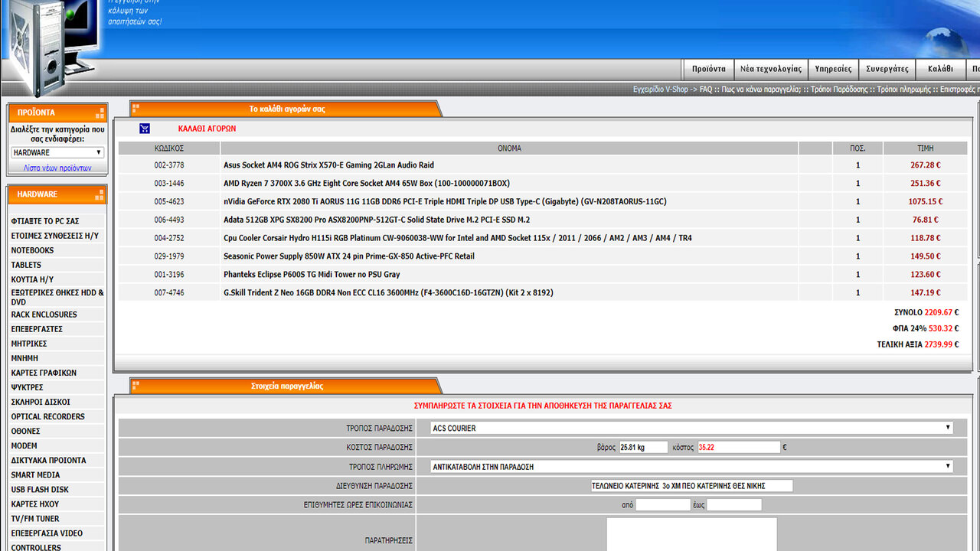
Task: Click the 1075.15 € price cell
Action: pos(925,201)
